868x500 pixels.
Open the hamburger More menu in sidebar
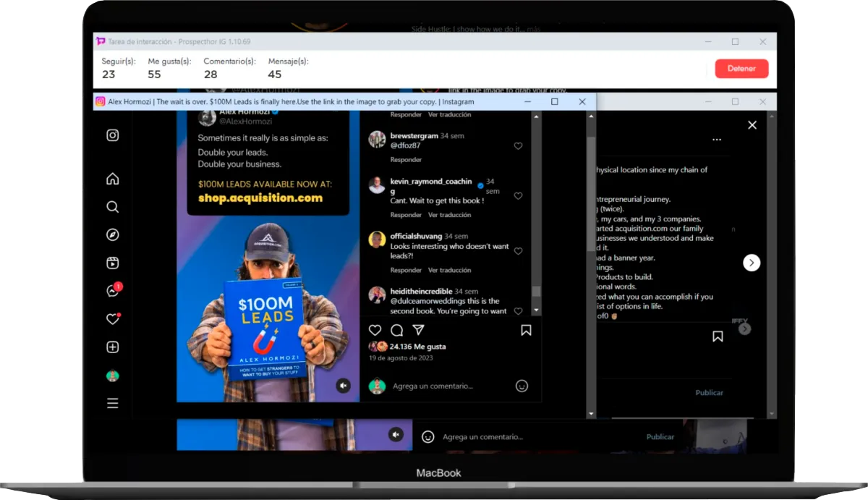pos(113,404)
